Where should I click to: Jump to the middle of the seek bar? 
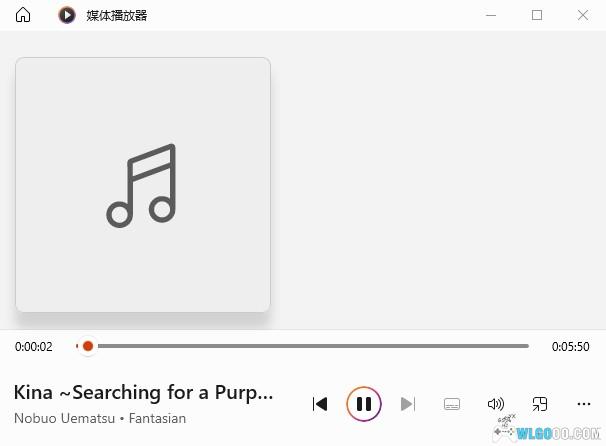pyautogui.click(x=303, y=346)
